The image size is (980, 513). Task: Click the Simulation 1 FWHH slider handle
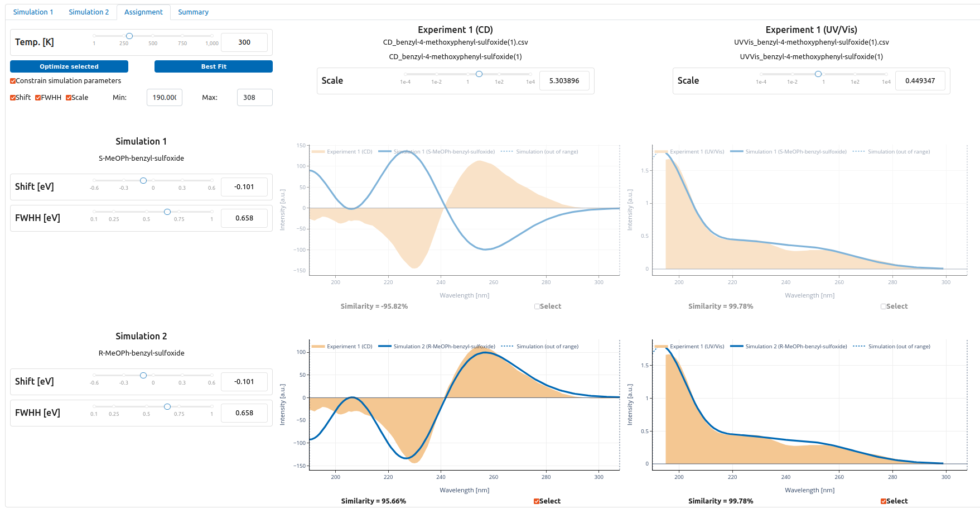167,212
